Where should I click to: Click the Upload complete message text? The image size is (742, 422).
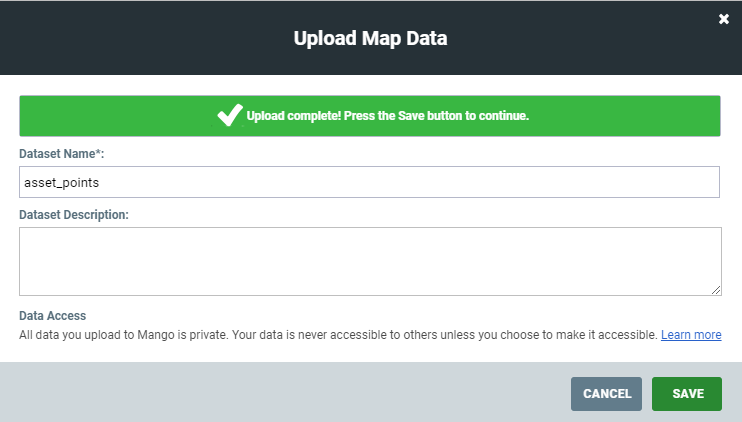[388, 116]
